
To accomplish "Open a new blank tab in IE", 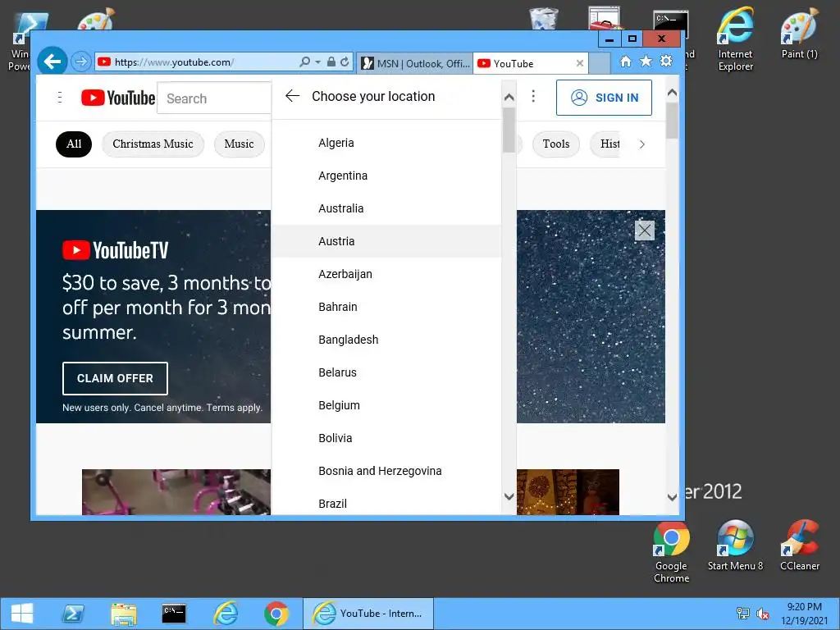I will click(x=600, y=63).
